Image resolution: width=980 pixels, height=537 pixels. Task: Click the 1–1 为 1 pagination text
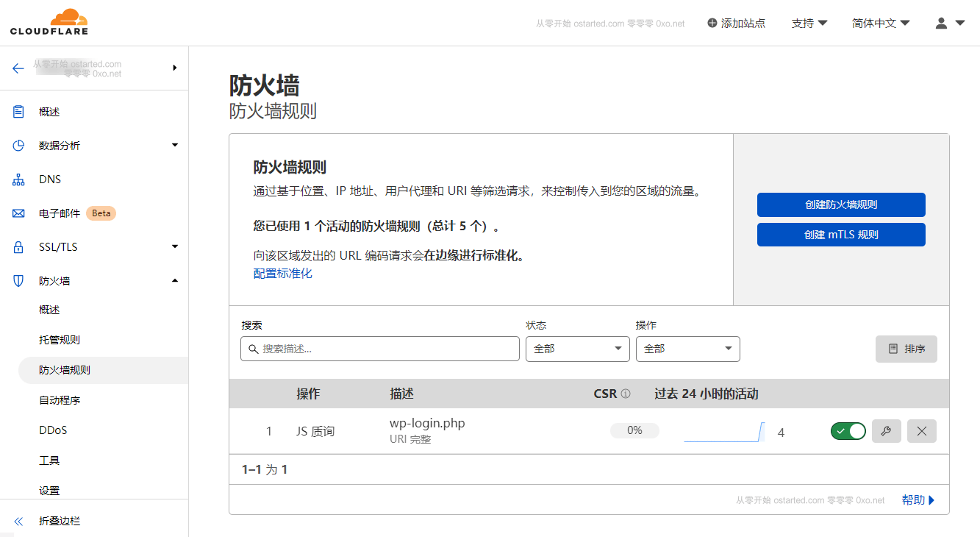point(265,469)
